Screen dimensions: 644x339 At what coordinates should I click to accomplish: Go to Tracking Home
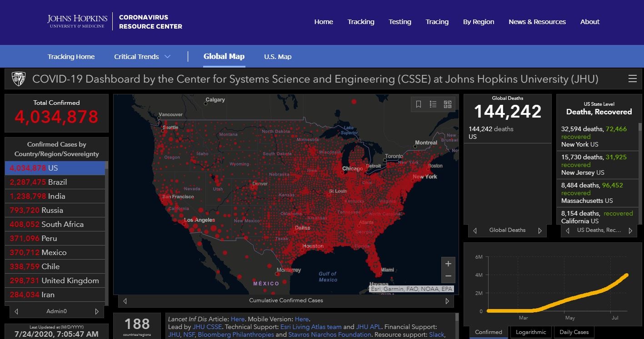pos(71,57)
